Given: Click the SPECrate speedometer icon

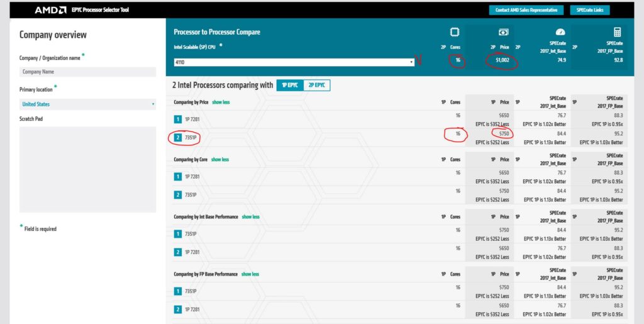Looking at the screenshot, I should click(560, 32).
